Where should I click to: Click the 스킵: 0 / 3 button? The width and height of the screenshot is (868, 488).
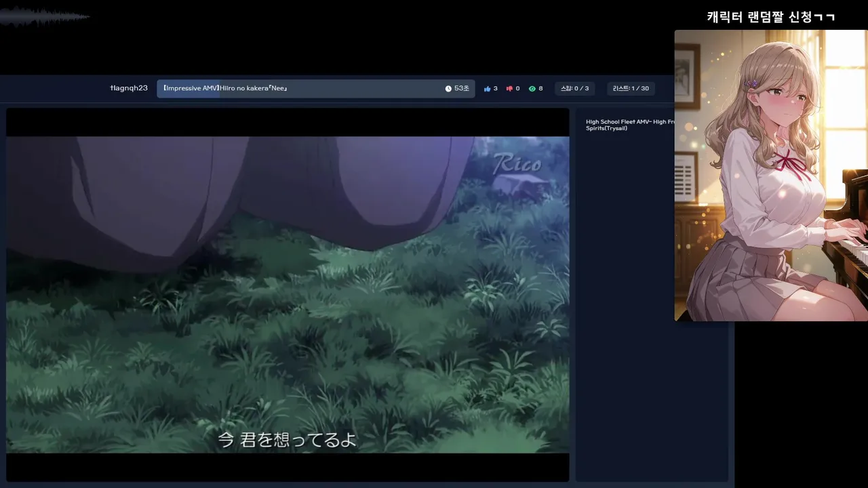574,89
